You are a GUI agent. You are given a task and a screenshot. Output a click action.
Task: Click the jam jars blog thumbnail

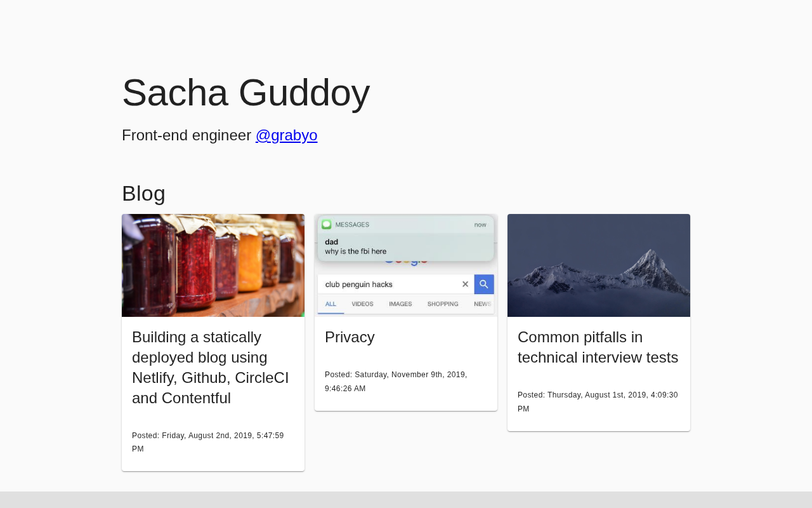pyautogui.click(x=213, y=265)
